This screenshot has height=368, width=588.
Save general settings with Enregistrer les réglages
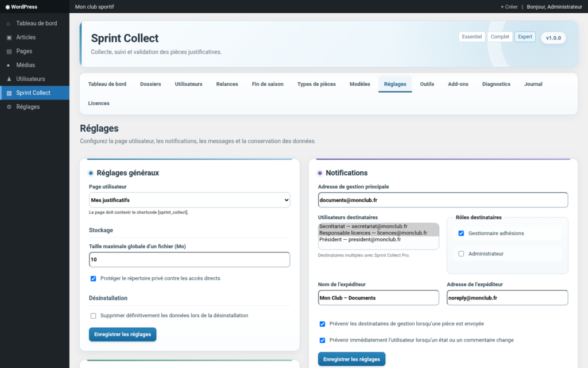(x=123, y=335)
